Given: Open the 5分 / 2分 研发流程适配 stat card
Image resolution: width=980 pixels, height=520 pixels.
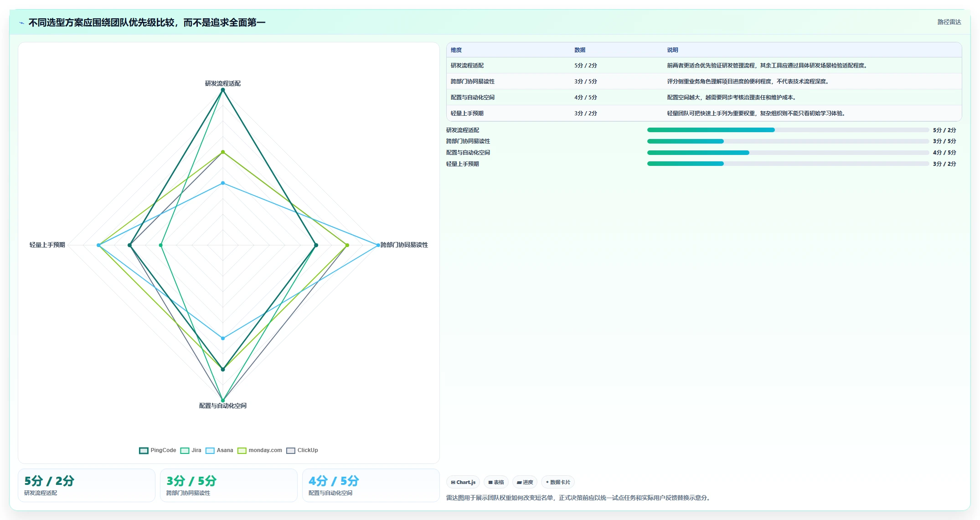Looking at the screenshot, I should point(87,485).
